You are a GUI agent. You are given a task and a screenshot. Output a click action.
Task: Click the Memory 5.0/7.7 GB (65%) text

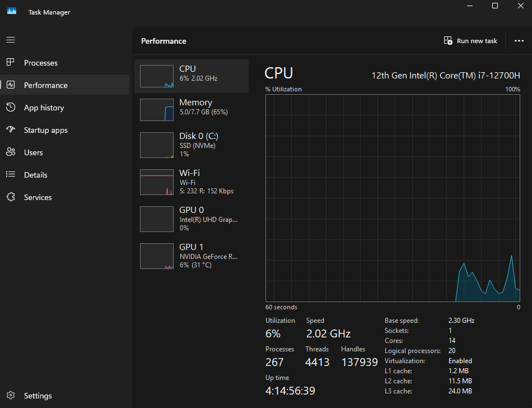(x=204, y=112)
